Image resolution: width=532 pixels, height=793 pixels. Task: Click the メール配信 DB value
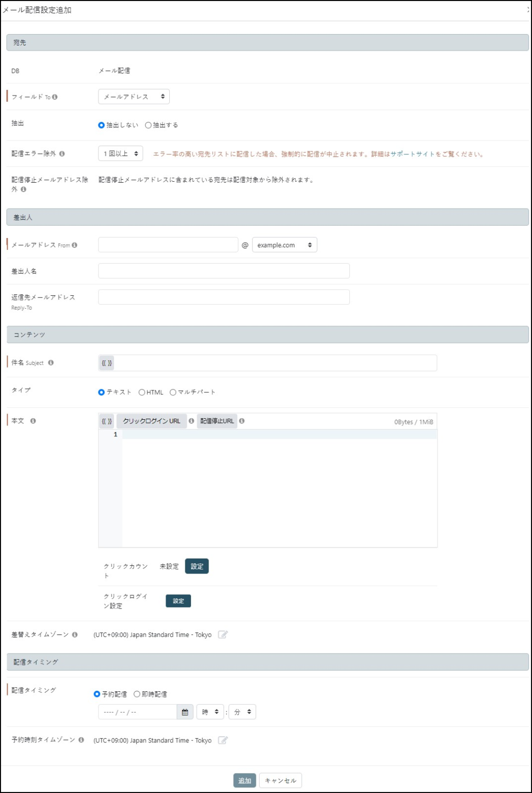115,71
